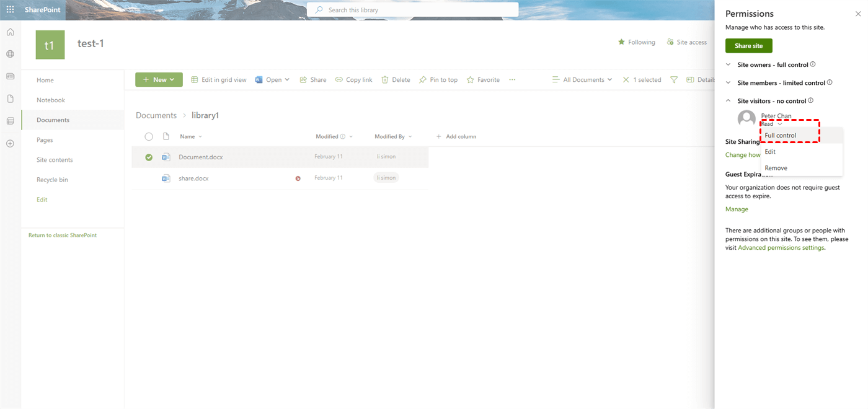Open Peter Chan's Read permission dropdown
The height and width of the screenshot is (409, 868).
(x=771, y=124)
